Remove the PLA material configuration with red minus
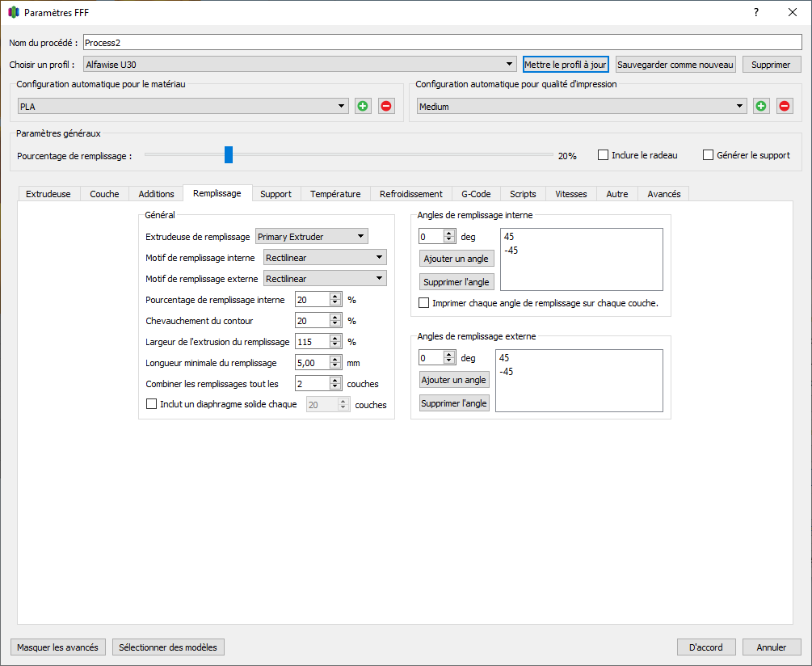Viewport: 812px width, 666px height. 386,106
